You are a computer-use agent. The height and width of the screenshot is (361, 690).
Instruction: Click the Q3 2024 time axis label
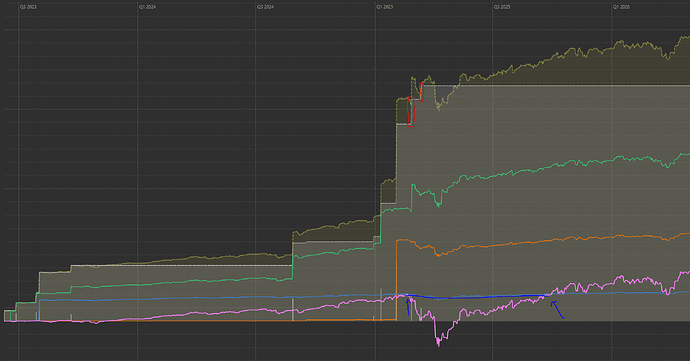click(x=265, y=7)
